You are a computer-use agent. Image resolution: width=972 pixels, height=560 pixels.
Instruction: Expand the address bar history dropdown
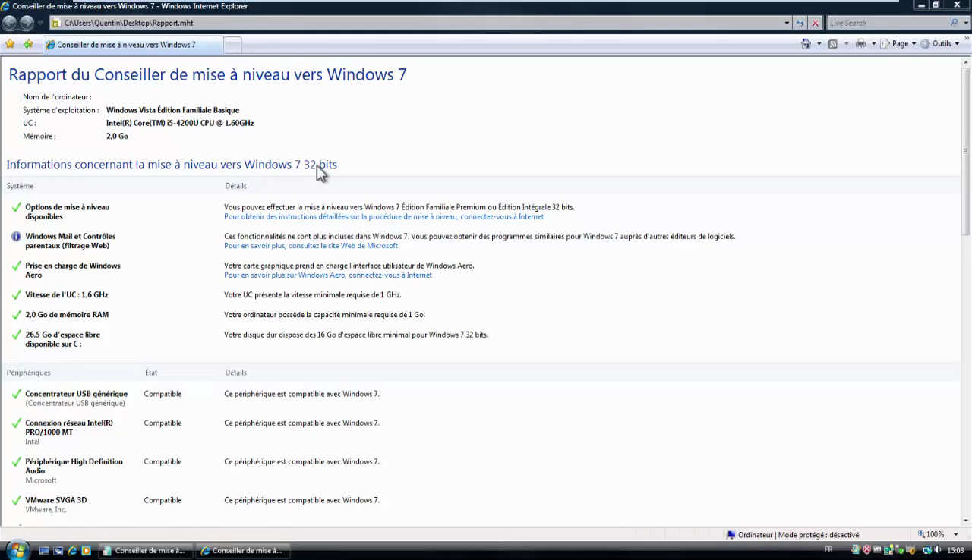[x=787, y=23]
